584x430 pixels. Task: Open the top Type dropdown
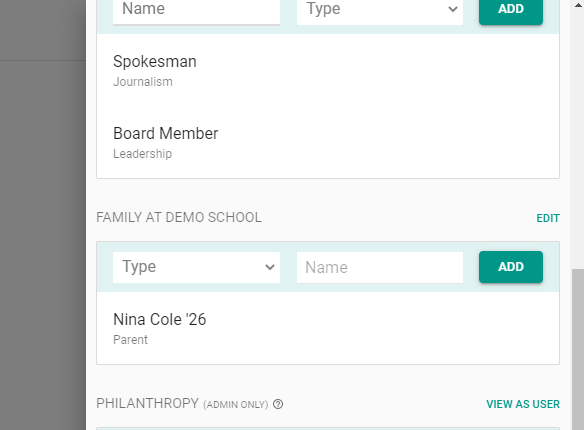pos(380,10)
